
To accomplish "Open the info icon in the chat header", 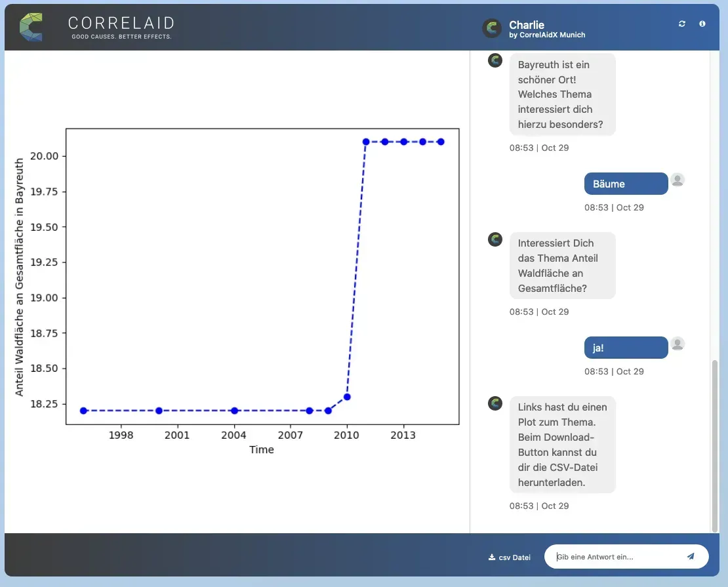I will (702, 24).
